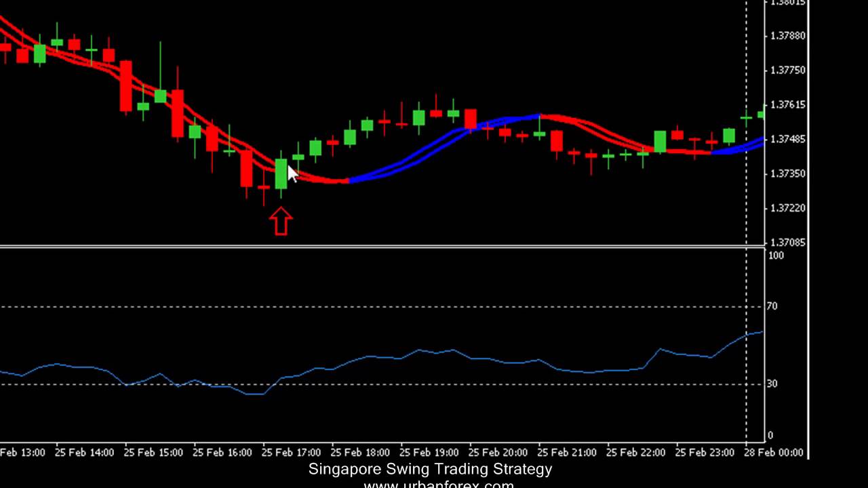Click the 25 Feb 22:00 time label
The image size is (868, 488).
click(x=635, y=452)
